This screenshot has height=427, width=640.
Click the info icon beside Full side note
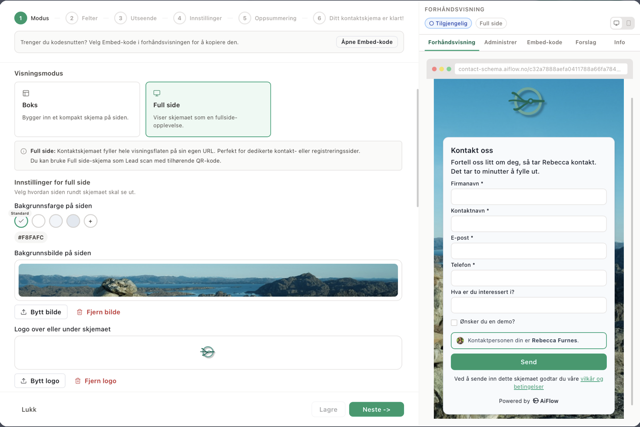coord(24,151)
